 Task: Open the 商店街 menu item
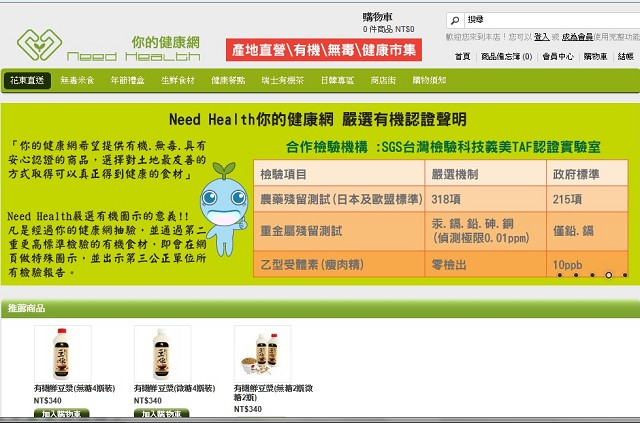(x=383, y=80)
